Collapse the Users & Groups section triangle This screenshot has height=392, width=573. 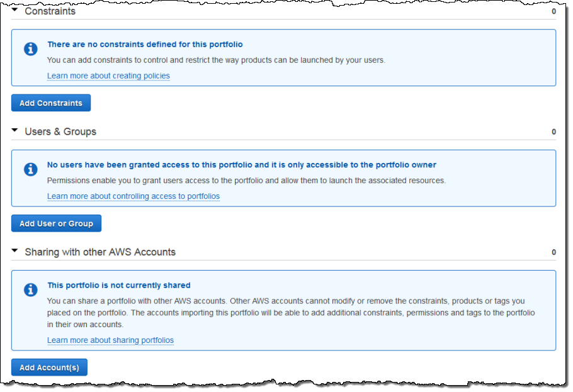[x=14, y=130]
